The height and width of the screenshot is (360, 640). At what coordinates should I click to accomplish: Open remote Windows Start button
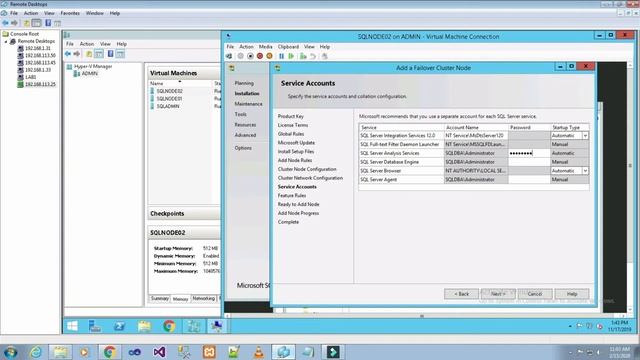(72, 326)
